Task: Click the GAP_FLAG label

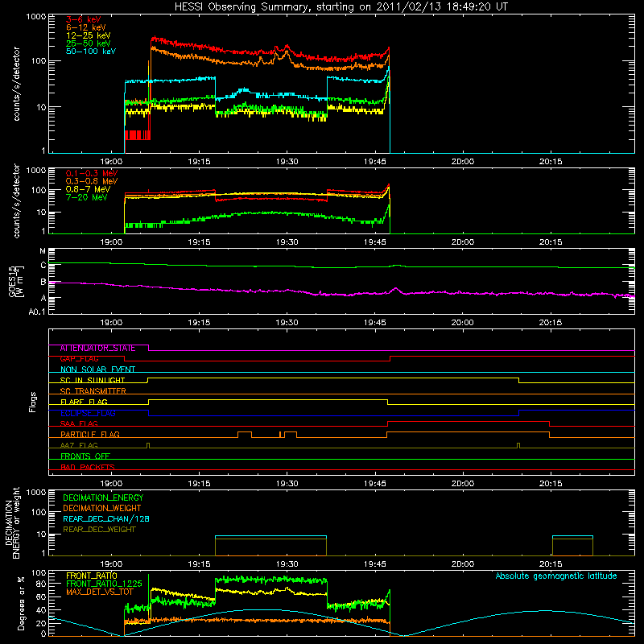Action: pyautogui.click(x=79, y=359)
